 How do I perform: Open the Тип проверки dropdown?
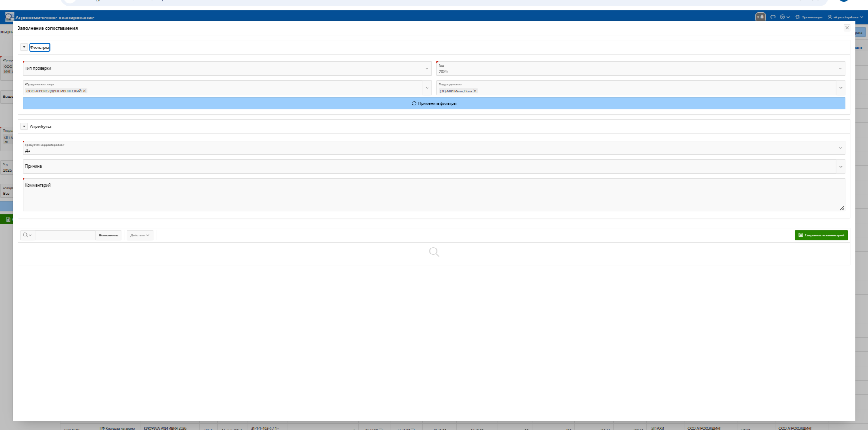(226, 68)
